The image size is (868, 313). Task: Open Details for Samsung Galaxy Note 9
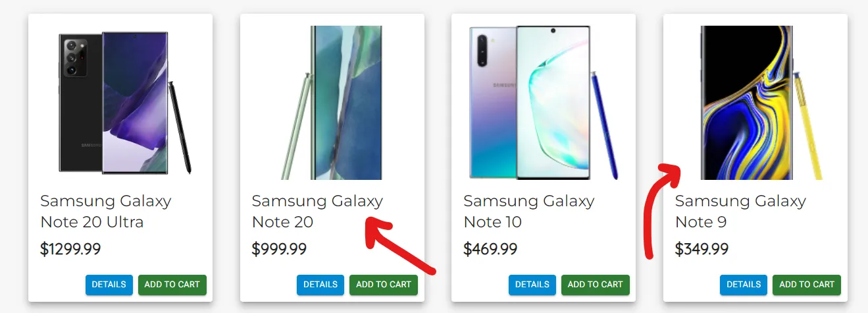point(744,285)
